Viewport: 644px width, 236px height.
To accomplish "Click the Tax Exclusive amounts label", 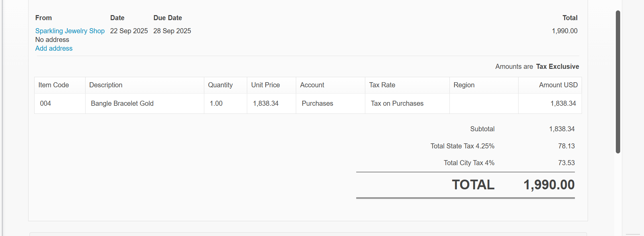I will 557,66.
